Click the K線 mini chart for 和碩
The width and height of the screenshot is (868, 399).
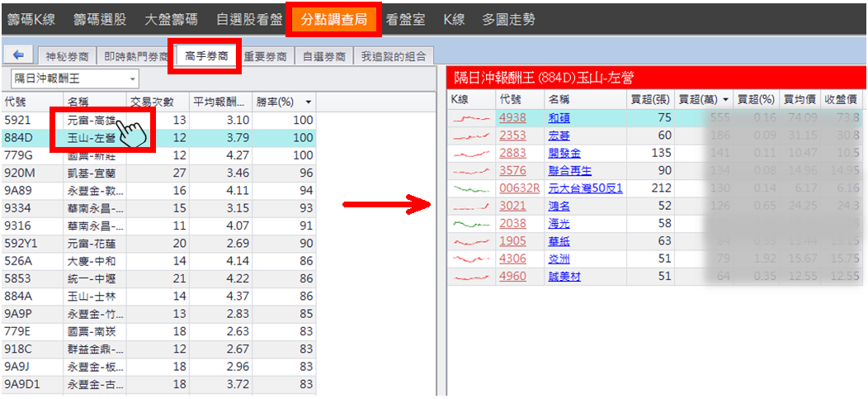(471, 118)
